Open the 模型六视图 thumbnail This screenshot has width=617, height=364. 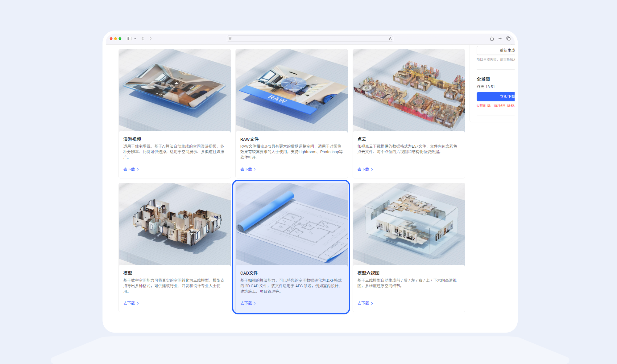(409, 224)
